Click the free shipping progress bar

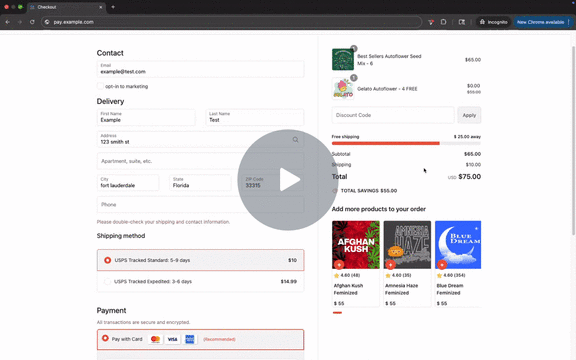coord(406,143)
